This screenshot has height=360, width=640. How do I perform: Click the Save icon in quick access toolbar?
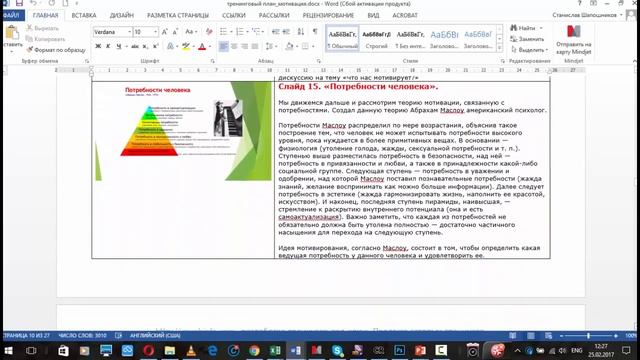pos(19,3)
